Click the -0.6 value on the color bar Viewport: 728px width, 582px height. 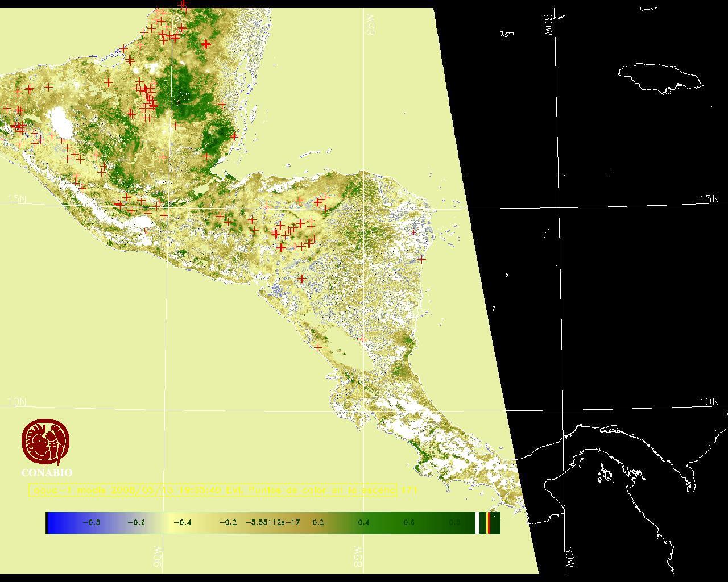(136, 522)
